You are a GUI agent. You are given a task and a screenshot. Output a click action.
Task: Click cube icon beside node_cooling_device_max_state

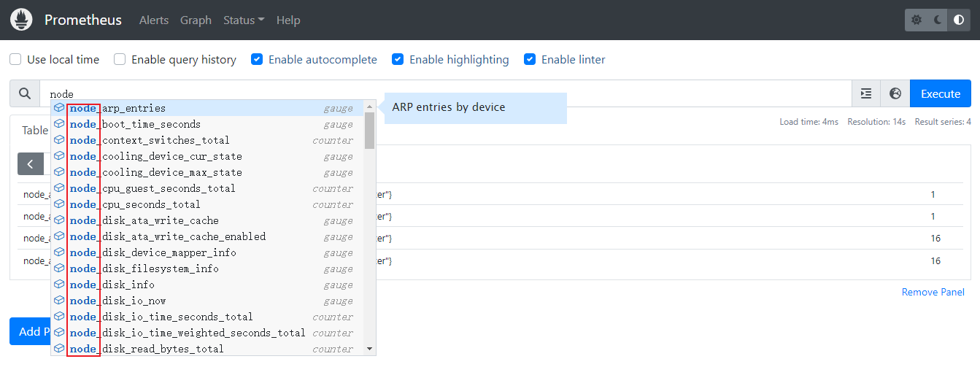click(59, 172)
